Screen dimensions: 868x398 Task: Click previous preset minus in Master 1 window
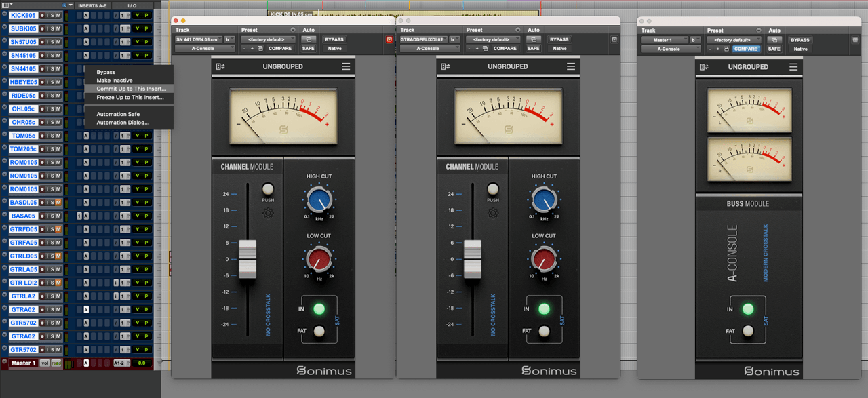pyautogui.click(x=709, y=49)
